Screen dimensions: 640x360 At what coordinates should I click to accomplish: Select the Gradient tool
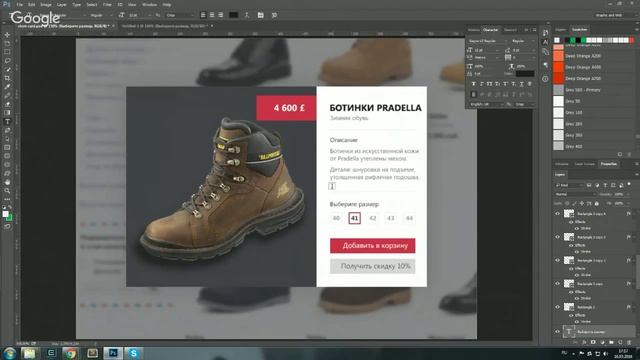click(x=7, y=113)
